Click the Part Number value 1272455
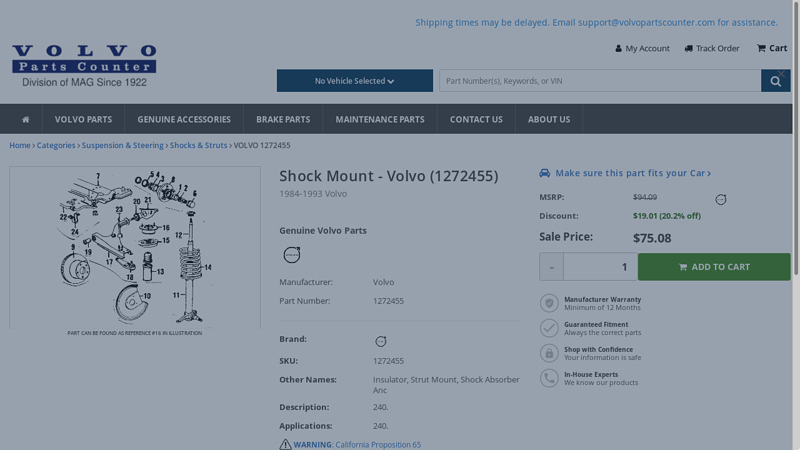 [x=388, y=301]
